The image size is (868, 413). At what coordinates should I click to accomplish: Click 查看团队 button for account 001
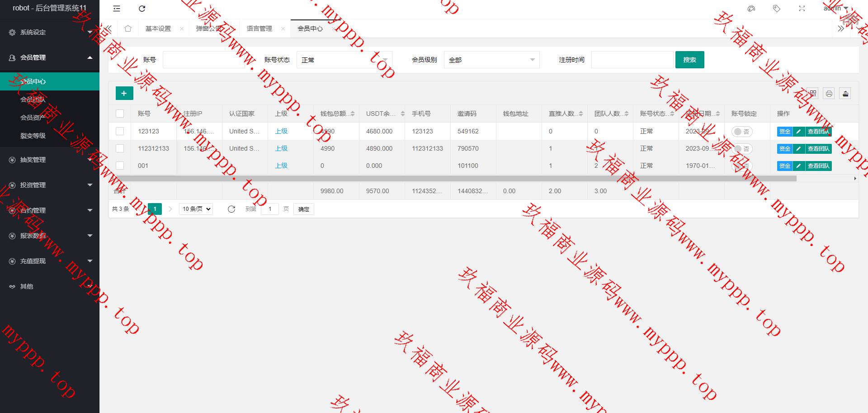[818, 166]
